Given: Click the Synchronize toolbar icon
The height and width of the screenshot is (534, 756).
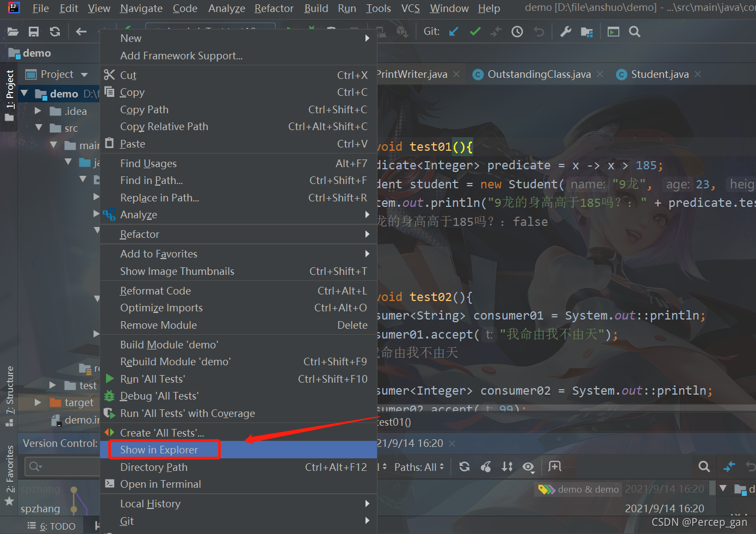Looking at the screenshot, I should point(55,32).
